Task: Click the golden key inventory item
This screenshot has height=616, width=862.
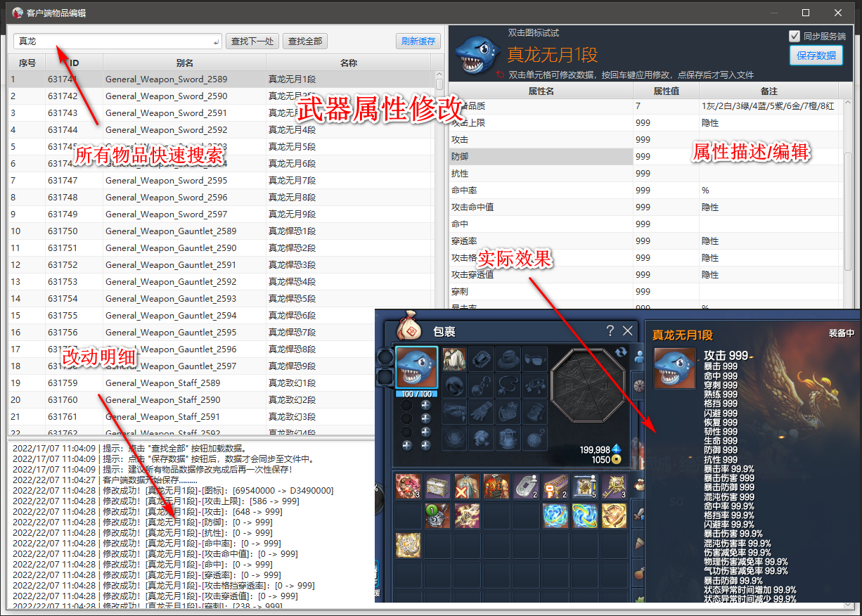Action: coord(614,486)
